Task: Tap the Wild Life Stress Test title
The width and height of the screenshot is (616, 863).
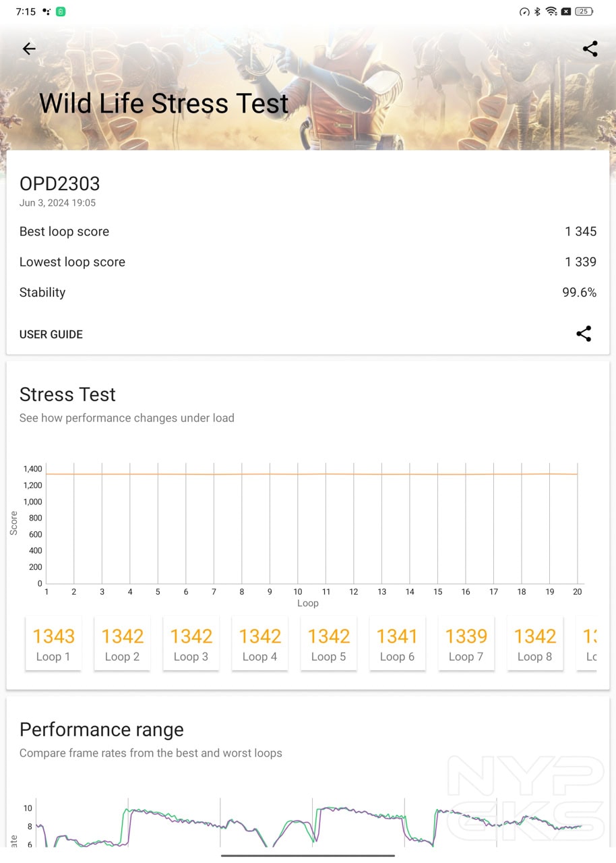Action: pyautogui.click(x=164, y=103)
